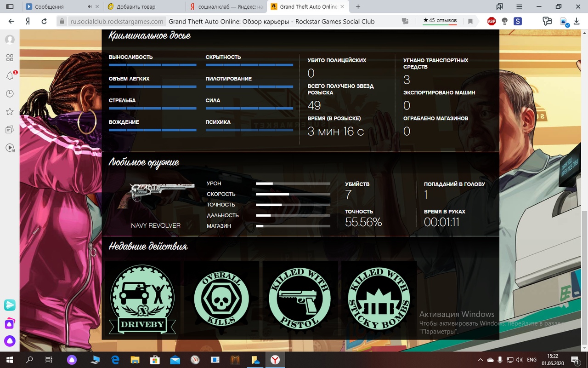
Task: Open the teal messenger icon in sidebar
Action: click(10, 305)
